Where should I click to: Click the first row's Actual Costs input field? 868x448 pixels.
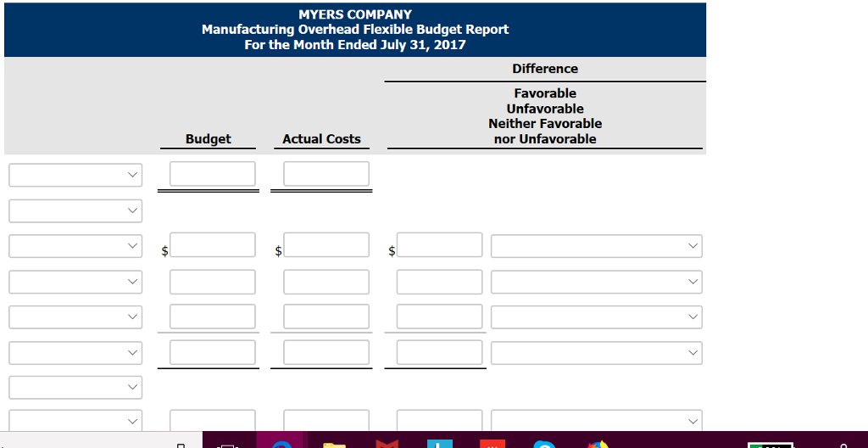[326, 174]
